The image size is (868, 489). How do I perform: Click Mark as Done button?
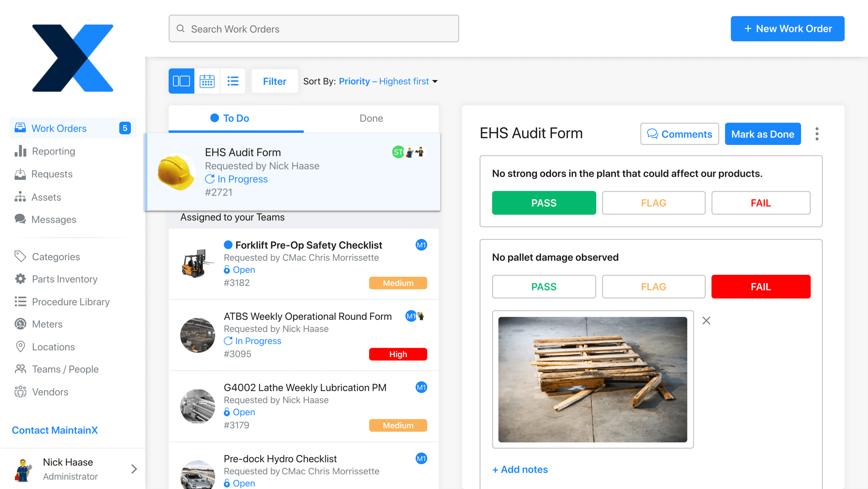(x=763, y=134)
